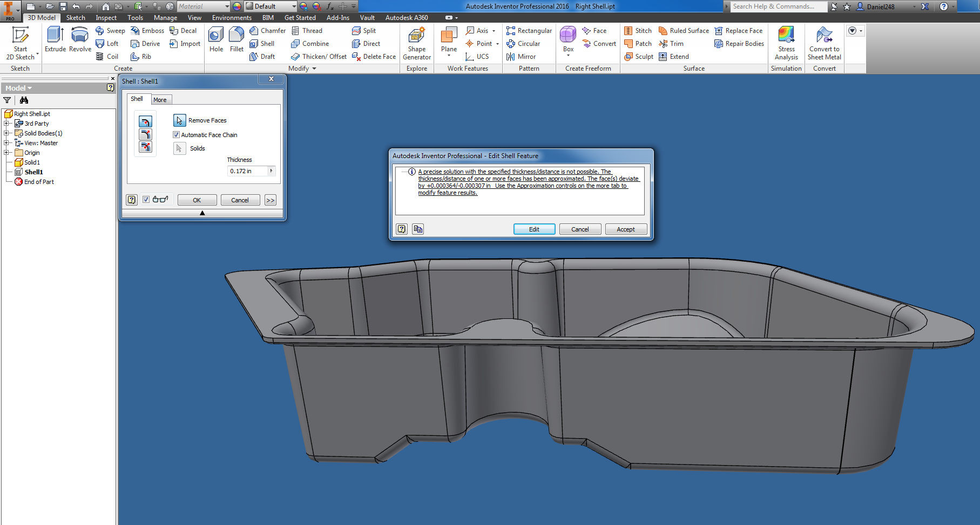Toggle the shell preview checkbox

146,200
